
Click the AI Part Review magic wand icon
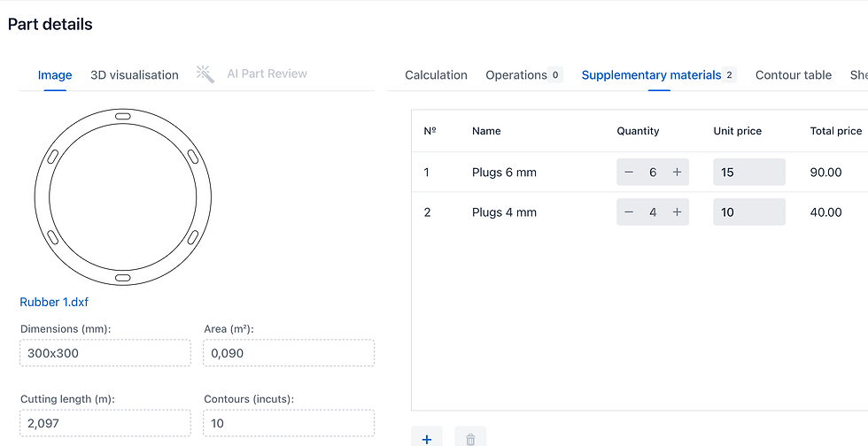[x=205, y=74]
